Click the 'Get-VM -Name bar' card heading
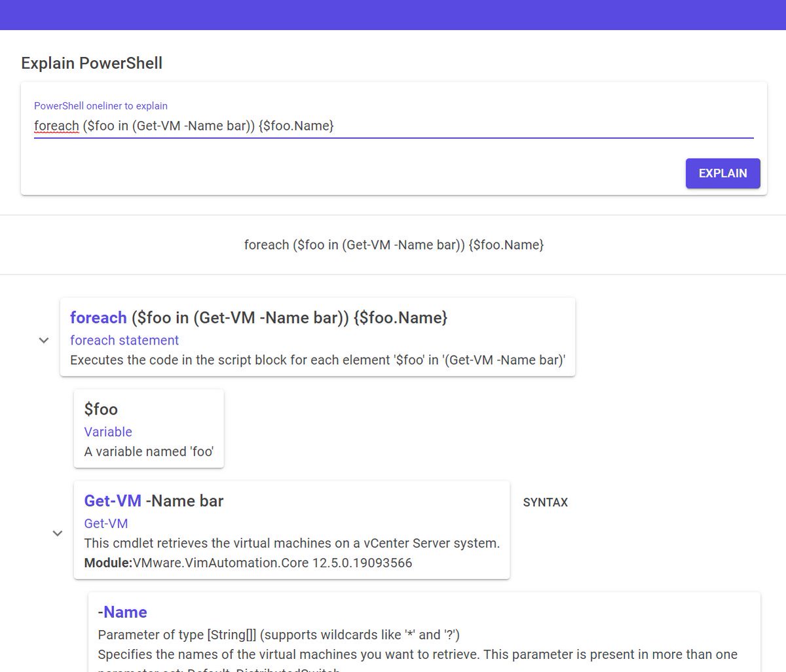Viewport: 786px width, 672px height. (x=154, y=501)
